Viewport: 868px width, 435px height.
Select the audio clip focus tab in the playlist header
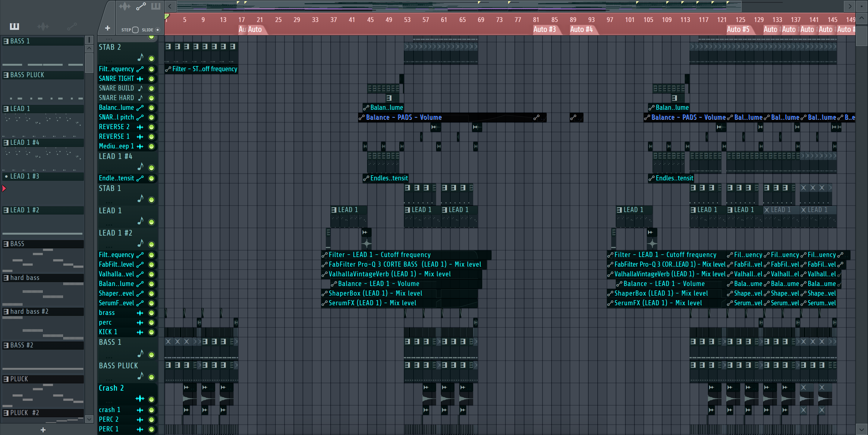125,6
